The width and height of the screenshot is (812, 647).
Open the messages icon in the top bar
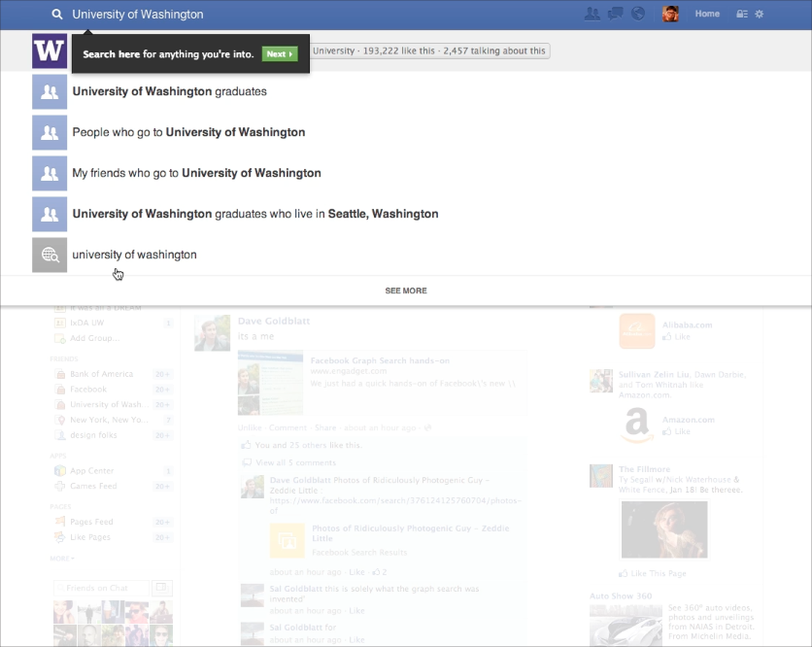(x=615, y=14)
